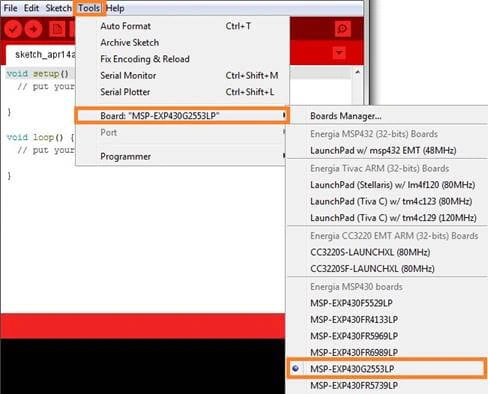Viewport: 488px width, 394px height.
Task: Select LaunchPad (Tiva C) w/ tm4c123 board
Action: [x=387, y=201]
